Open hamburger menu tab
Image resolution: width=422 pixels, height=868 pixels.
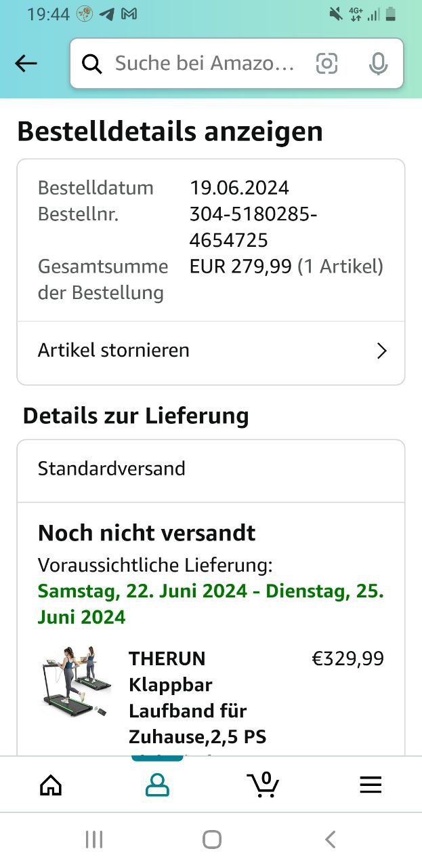coord(371,785)
